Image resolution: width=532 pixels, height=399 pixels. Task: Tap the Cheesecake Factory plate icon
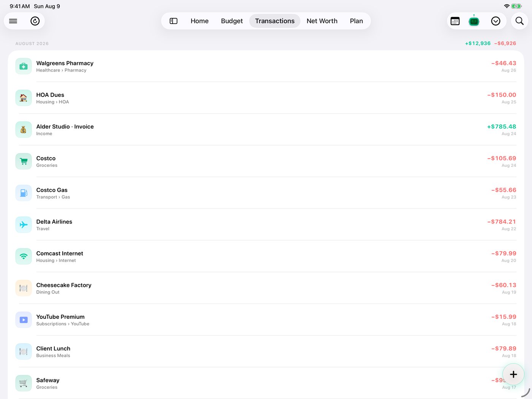click(x=24, y=288)
